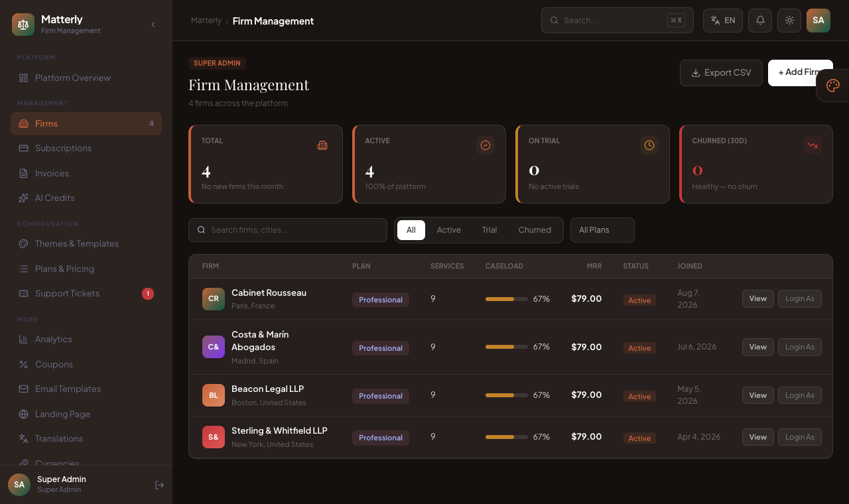Export firms with Export CSV button
849x504 pixels.
coord(721,73)
